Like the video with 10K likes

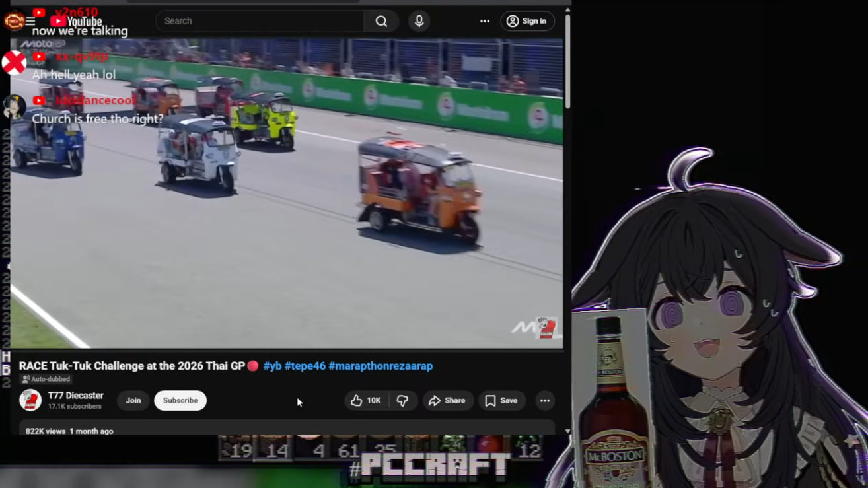pyautogui.click(x=366, y=401)
